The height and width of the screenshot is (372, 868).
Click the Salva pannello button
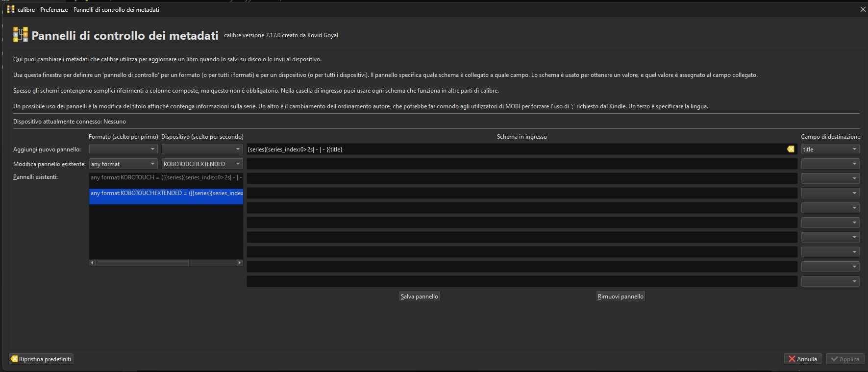click(420, 296)
